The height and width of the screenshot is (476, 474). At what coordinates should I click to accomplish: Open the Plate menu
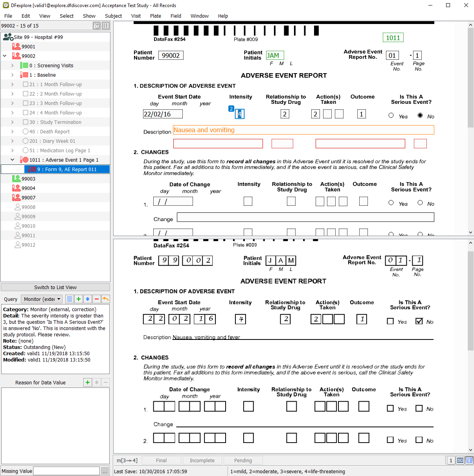click(156, 16)
